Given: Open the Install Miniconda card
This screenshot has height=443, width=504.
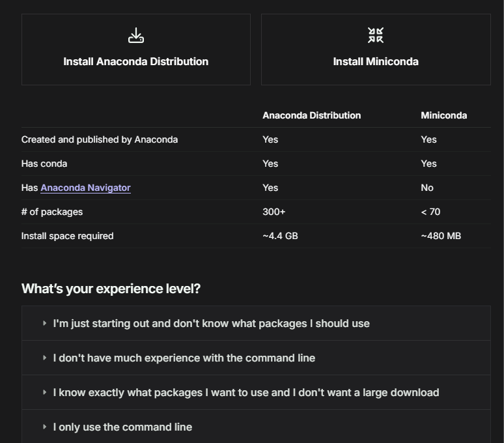Looking at the screenshot, I should [376, 50].
